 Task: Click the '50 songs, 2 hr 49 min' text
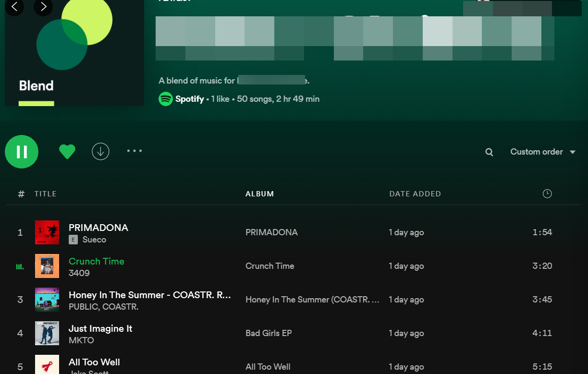(x=278, y=99)
